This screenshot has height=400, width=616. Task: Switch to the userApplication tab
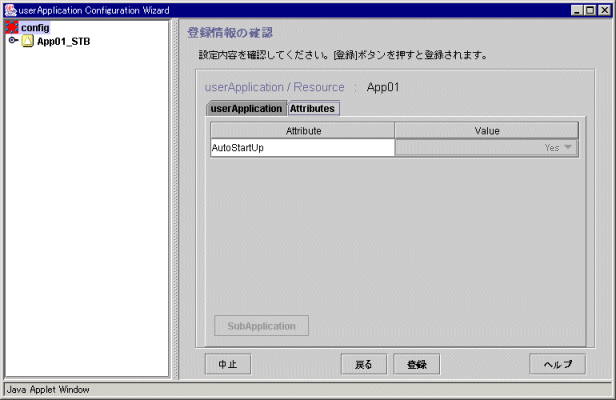coord(246,108)
